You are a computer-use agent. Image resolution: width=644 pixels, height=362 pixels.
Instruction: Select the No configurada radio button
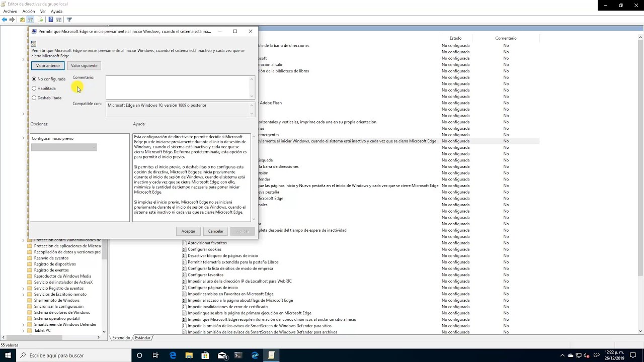pos(34,79)
